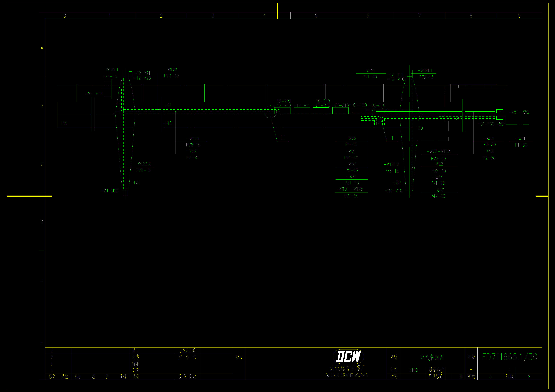
Task: Click the '-W122.1' cable label
Action: tap(111, 70)
